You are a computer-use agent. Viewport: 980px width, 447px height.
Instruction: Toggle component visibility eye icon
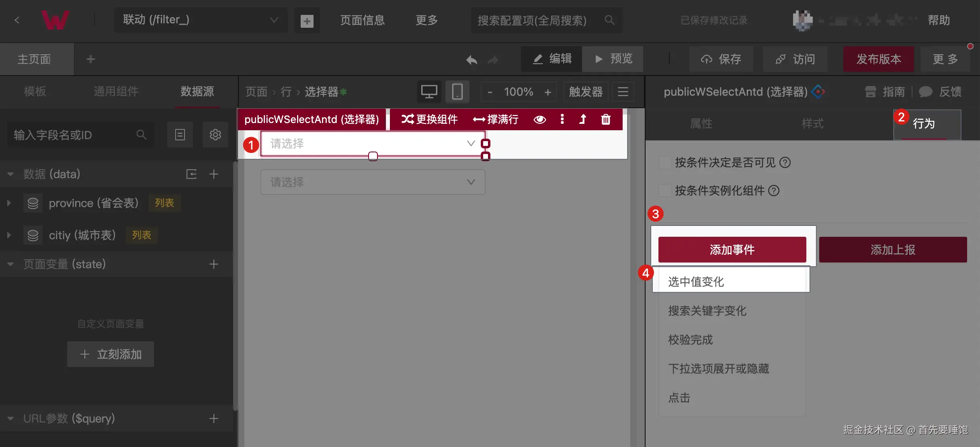[x=539, y=119]
